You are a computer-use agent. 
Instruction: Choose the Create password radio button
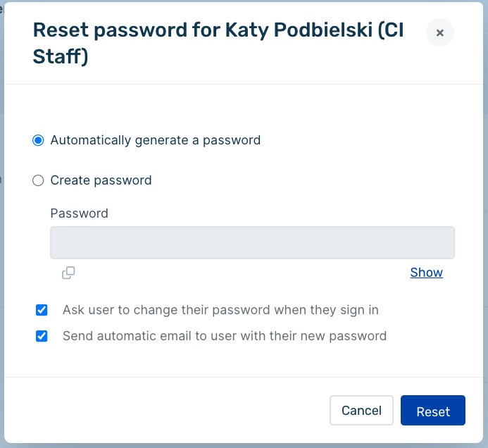coord(38,180)
